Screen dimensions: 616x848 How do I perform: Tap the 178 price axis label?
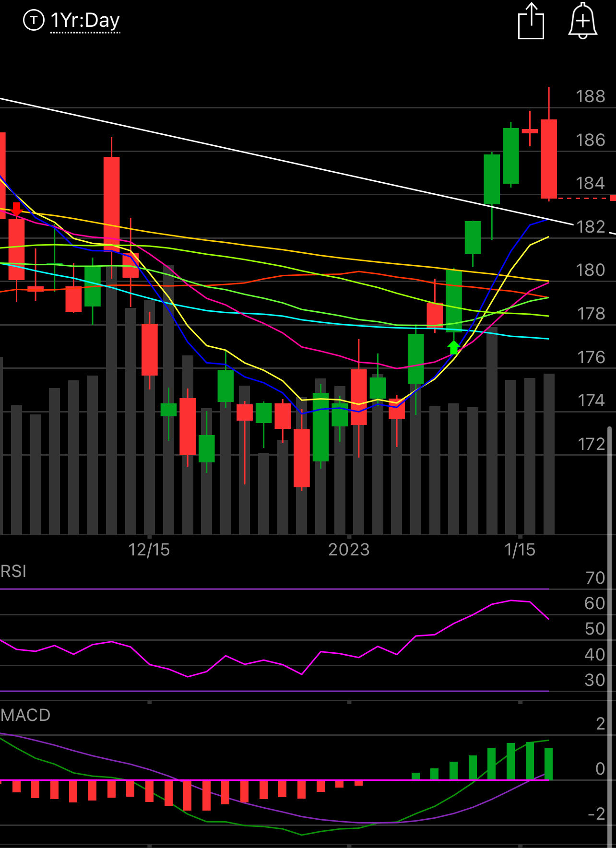click(591, 314)
